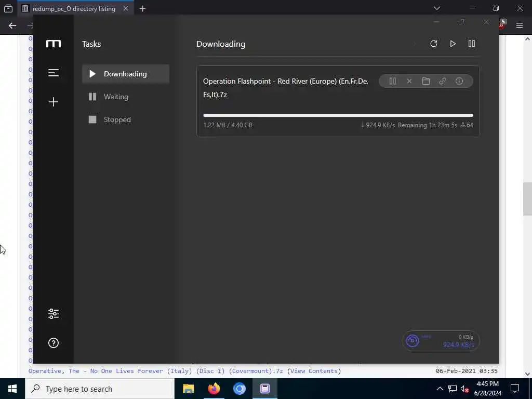Open preferences sliders icon in sidebar
Viewport: 532px width, 399px height.
[54, 314]
